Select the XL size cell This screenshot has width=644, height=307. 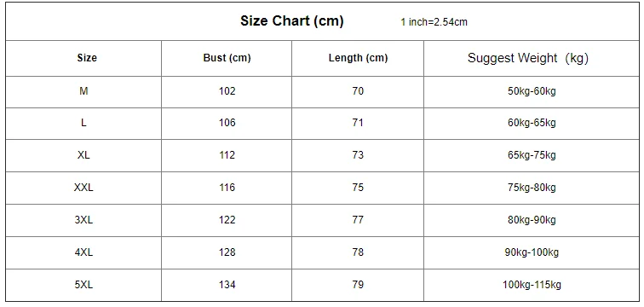click(83, 155)
